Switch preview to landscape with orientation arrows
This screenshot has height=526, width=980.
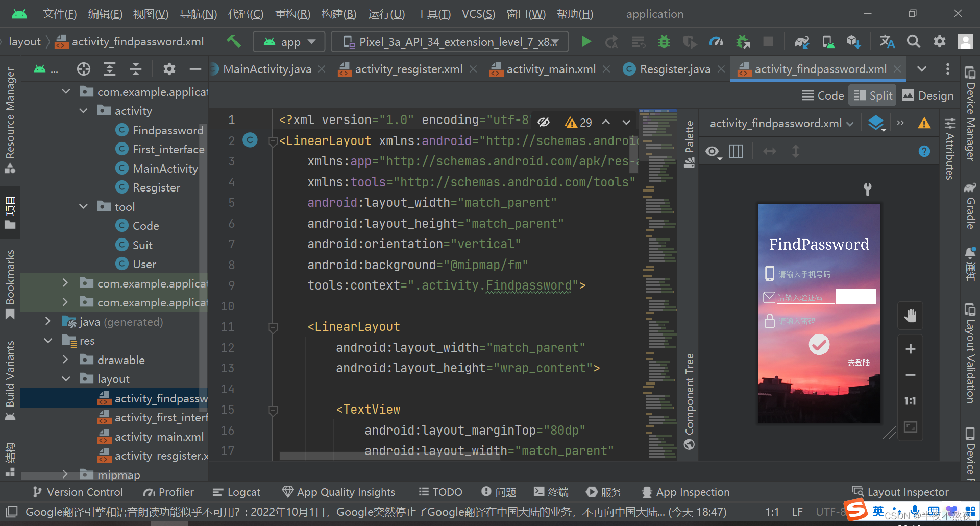coord(770,151)
